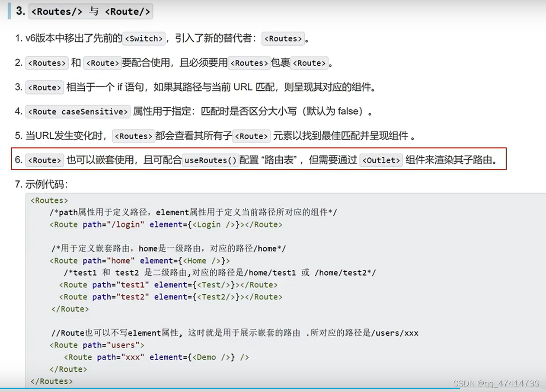Click the opening '<Routes>' line in code block
Screen dimensions: 546x392
(x=49, y=201)
